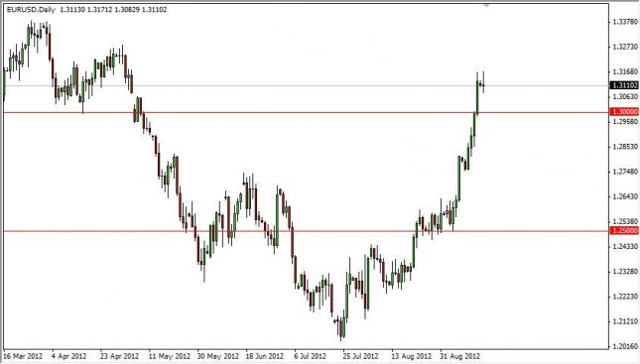This screenshot has width=640, height=364.
Task: Click the 1.20160 price axis label
Action: point(625,346)
